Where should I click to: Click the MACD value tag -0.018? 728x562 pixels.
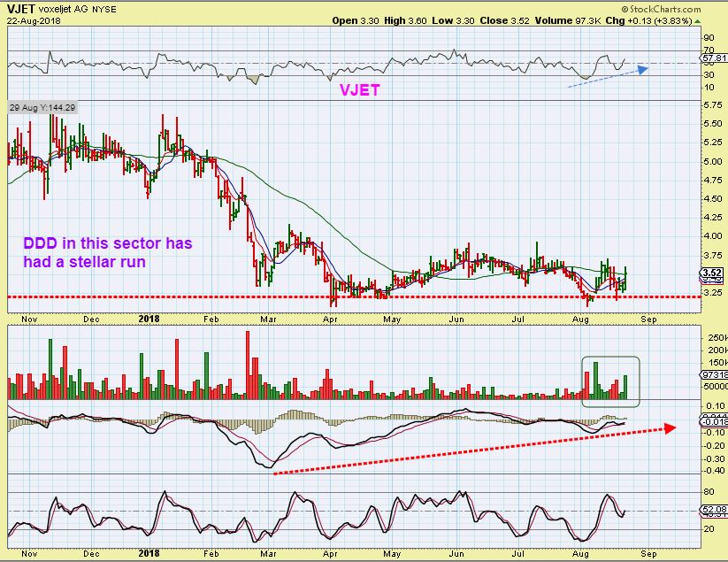(x=715, y=422)
